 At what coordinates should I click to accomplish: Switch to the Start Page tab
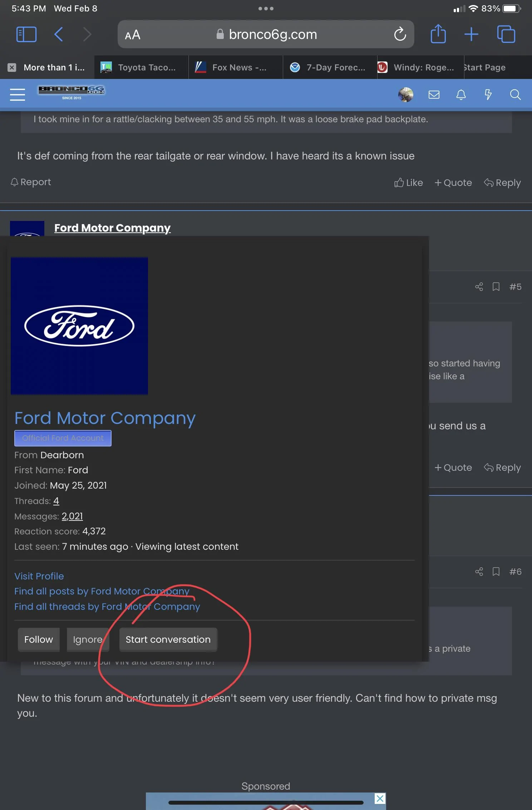click(498, 67)
